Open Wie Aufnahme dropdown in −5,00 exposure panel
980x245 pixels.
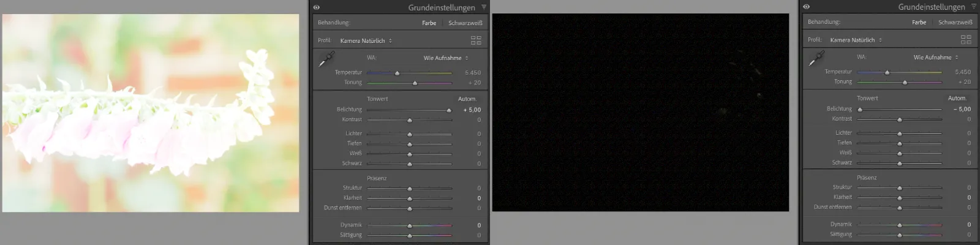tap(936, 58)
